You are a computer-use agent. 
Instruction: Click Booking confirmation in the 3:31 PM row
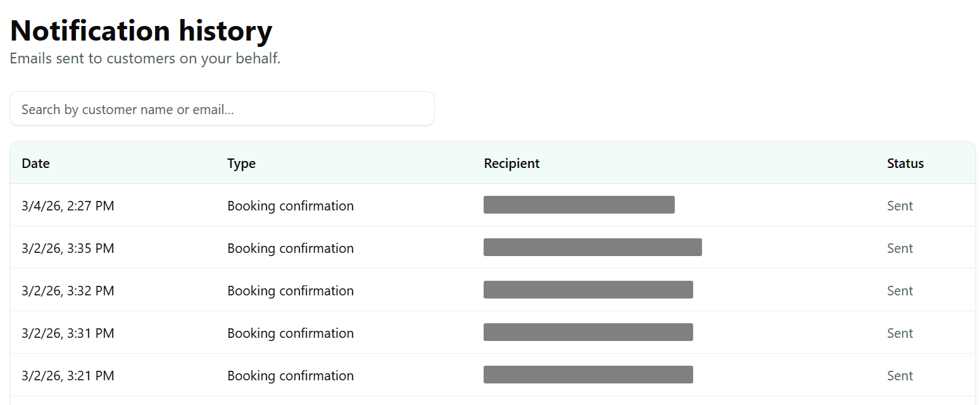(291, 333)
